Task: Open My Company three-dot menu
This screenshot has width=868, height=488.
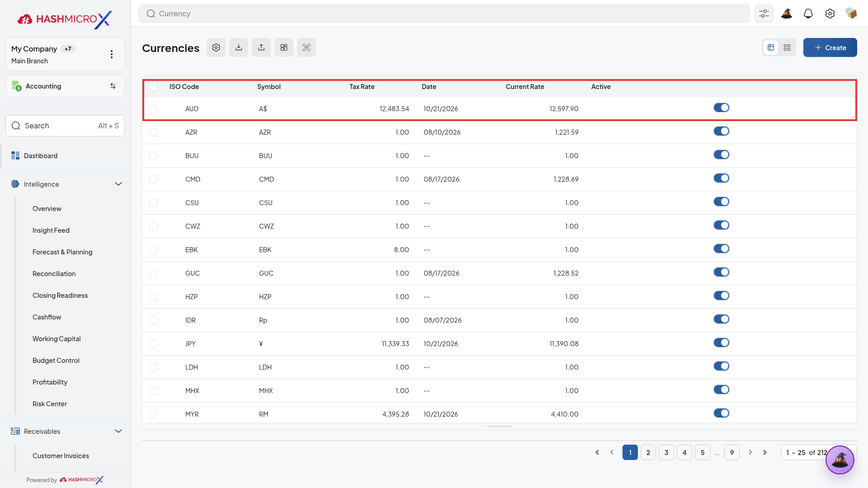Action: (112, 54)
